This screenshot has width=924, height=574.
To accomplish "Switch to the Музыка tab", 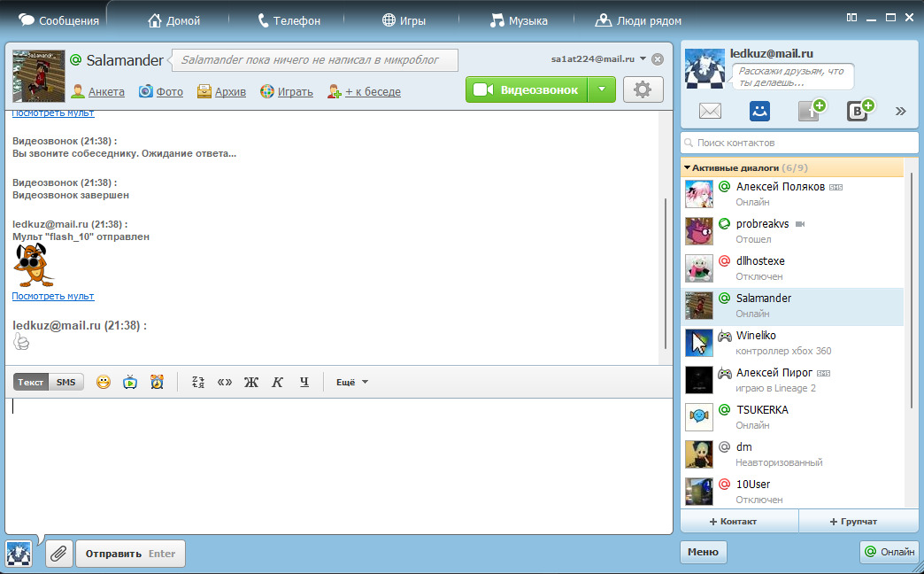I will click(x=519, y=20).
